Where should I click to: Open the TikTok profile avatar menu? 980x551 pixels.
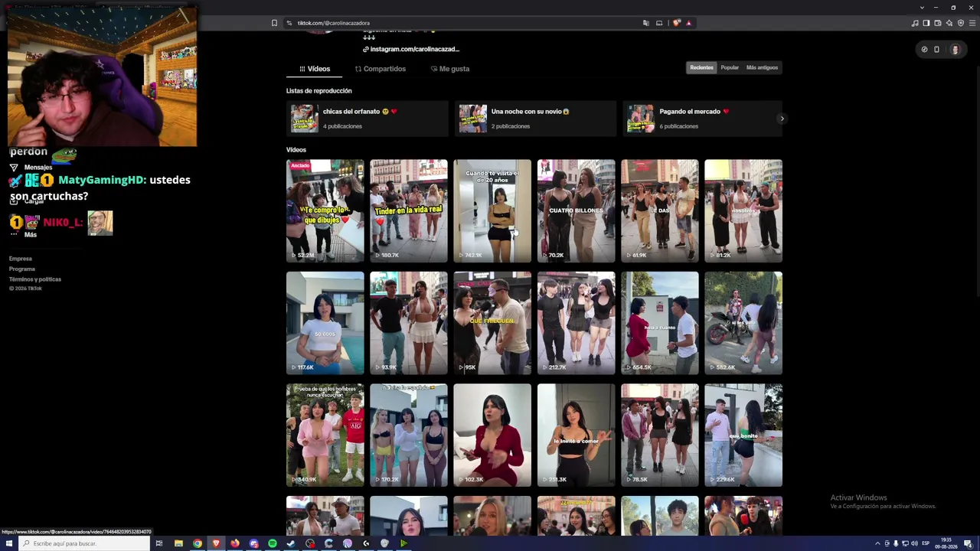click(x=955, y=50)
